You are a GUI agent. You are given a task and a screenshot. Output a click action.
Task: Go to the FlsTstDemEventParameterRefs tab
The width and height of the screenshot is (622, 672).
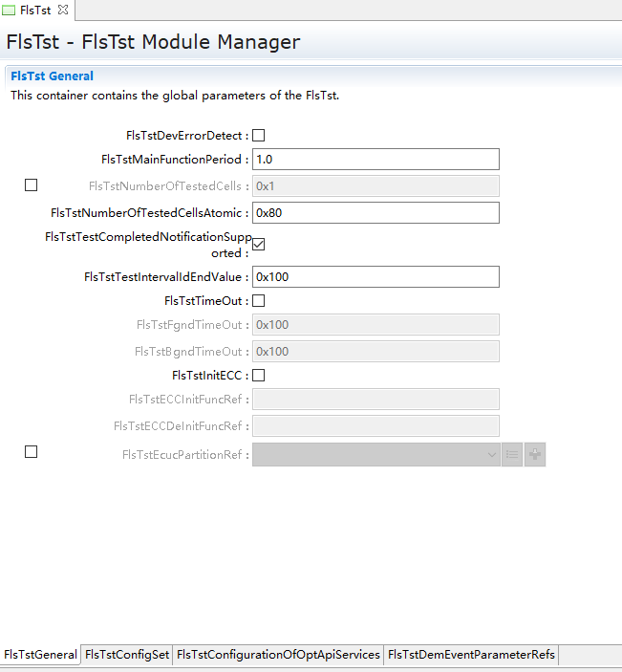click(470, 655)
